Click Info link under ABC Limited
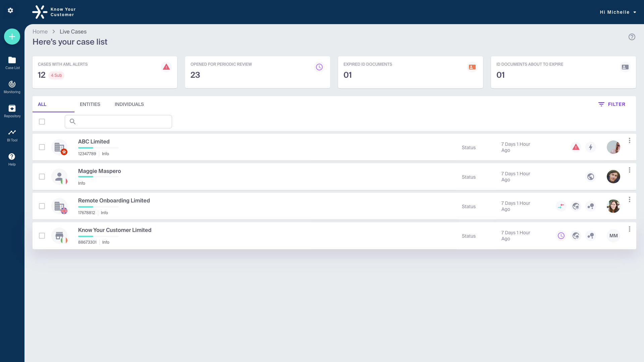Screen dimensions: 644x362 [105, 154]
